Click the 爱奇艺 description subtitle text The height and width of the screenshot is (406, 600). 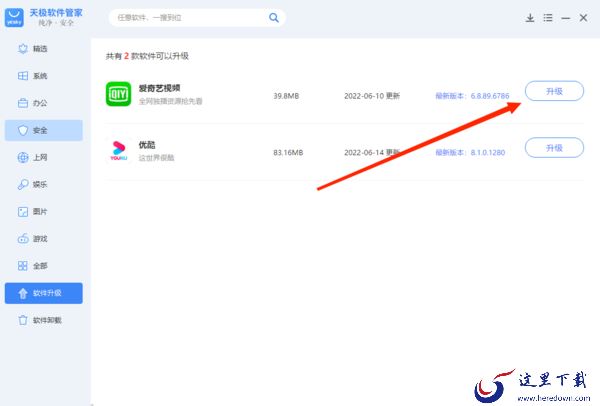[170, 101]
